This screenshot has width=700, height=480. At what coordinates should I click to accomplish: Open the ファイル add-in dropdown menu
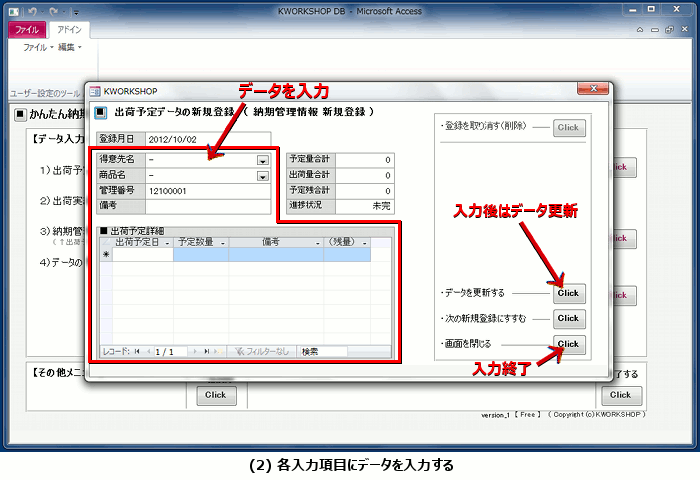click(38, 47)
